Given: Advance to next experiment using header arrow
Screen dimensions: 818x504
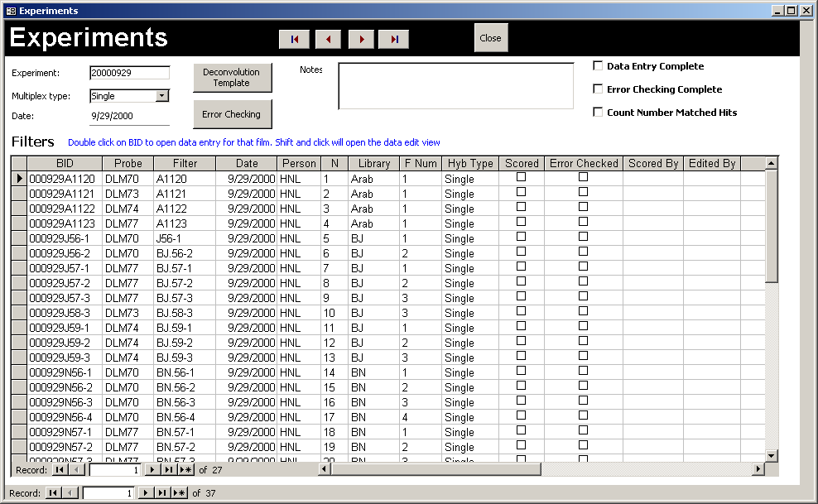Looking at the screenshot, I should click(361, 39).
